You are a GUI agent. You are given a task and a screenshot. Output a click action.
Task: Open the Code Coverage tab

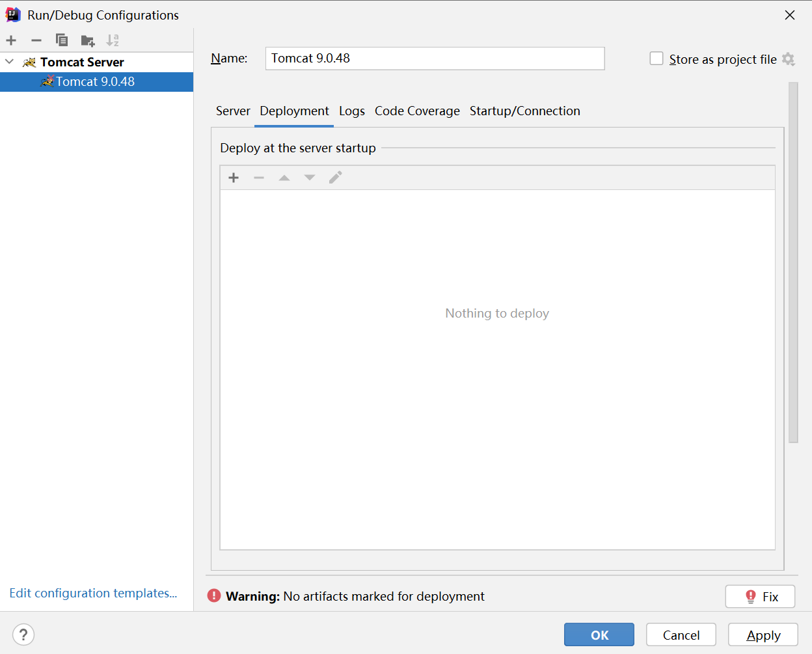(x=417, y=111)
